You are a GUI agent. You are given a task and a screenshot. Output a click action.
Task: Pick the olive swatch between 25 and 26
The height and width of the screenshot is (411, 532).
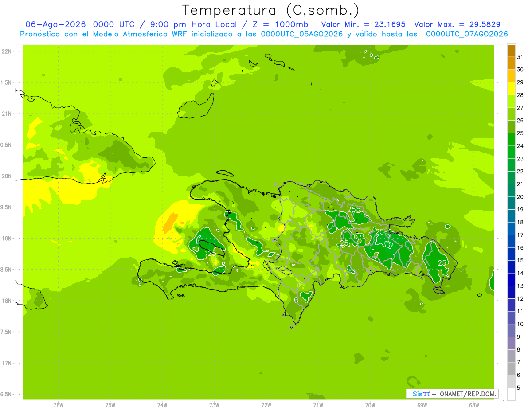point(511,127)
